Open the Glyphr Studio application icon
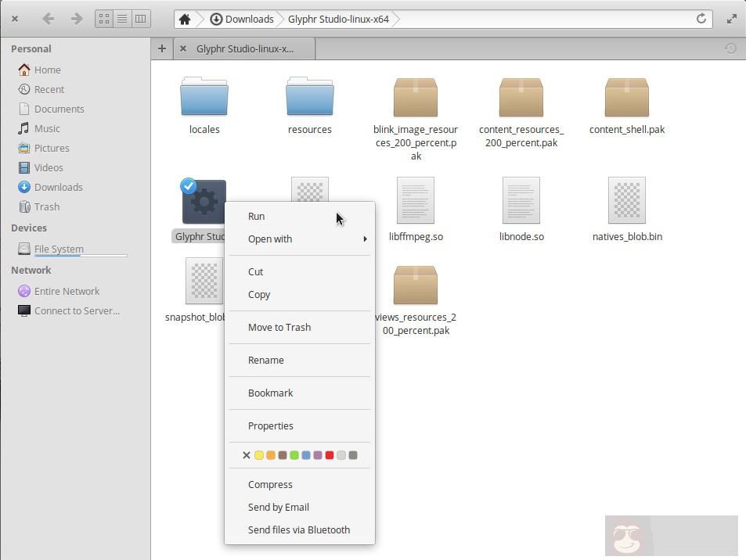The width and height of the screenshot is (746, 560). tap(202, 201)
